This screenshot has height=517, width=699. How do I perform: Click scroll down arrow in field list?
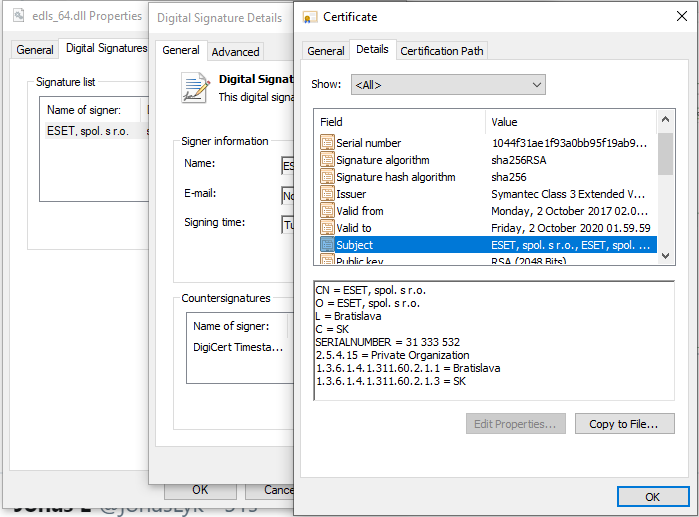(x=665, y=256)
